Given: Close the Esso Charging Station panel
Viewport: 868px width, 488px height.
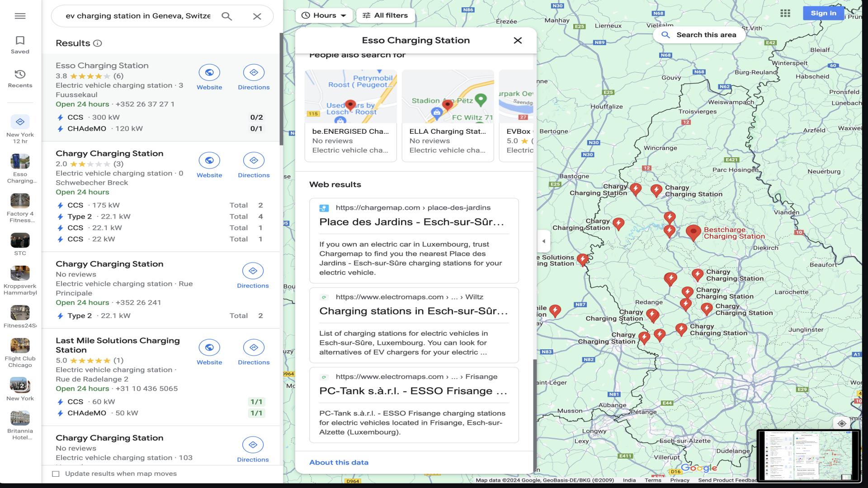Looking at the screenshot, I should click(x=518, y=41).
